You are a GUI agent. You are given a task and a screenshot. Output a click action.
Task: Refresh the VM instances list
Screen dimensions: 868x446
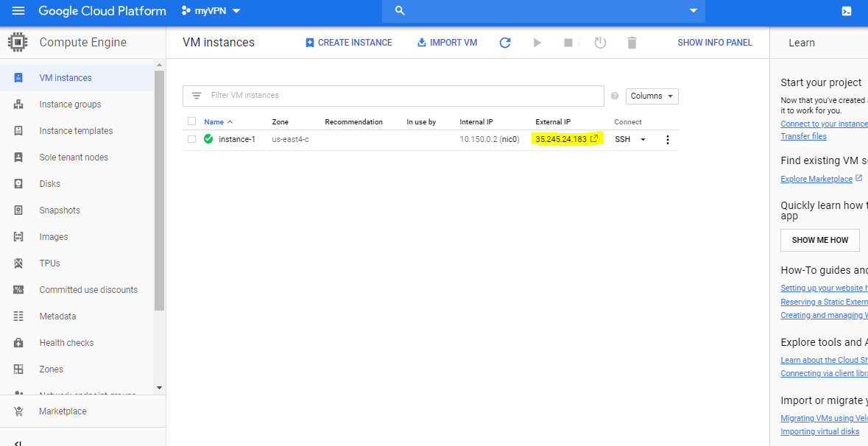[x=505, y=43]
